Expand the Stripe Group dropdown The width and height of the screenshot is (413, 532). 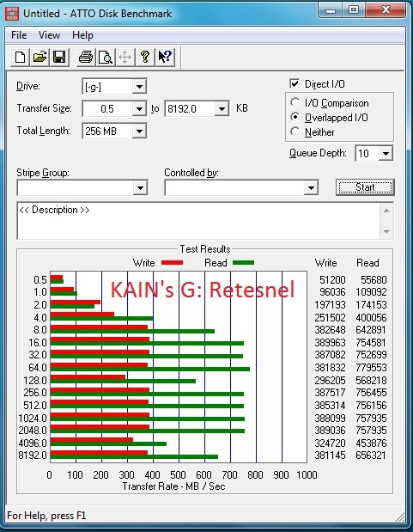point(140,187)
